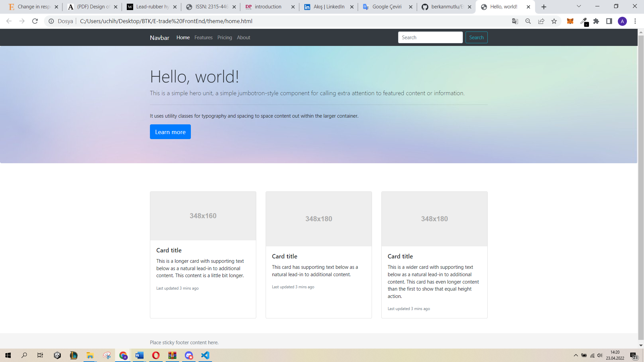Focus the navbar Search input field

pyautogui.click(x=430, y=38)
